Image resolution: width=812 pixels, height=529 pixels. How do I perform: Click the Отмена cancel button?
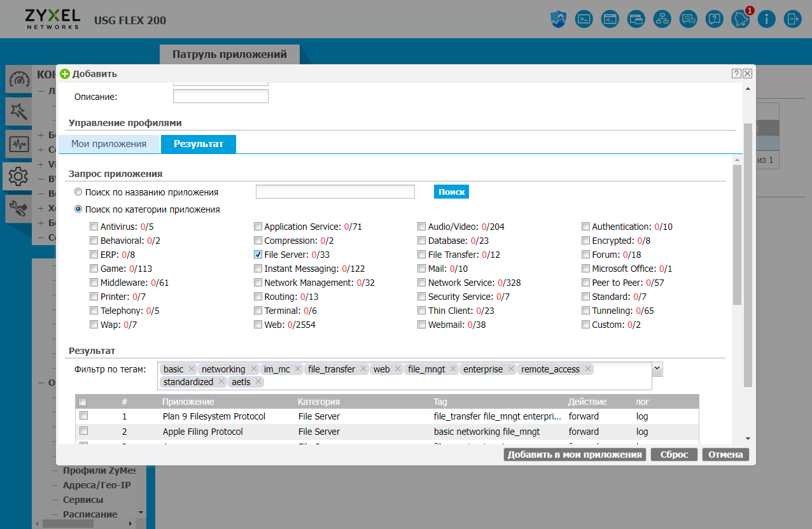pos(725,455)
